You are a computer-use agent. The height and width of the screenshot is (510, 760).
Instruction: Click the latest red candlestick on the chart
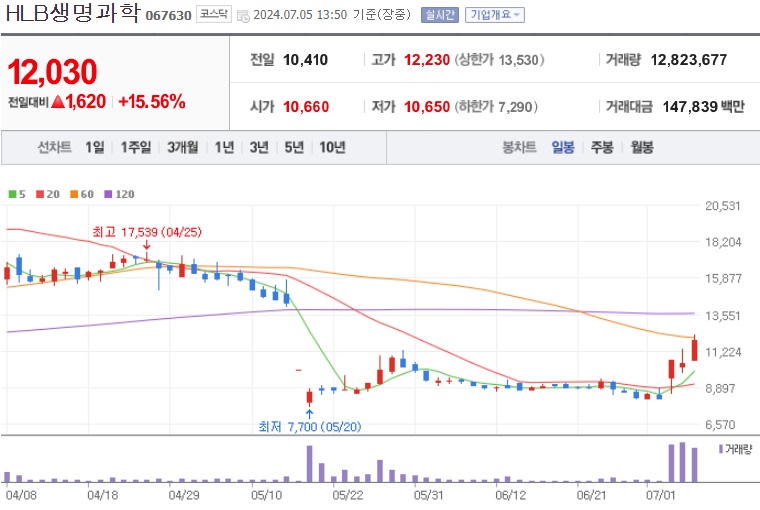[x=695, y=350]
